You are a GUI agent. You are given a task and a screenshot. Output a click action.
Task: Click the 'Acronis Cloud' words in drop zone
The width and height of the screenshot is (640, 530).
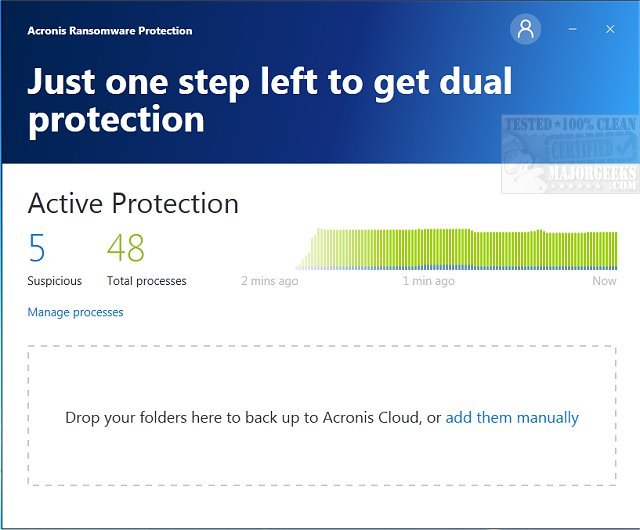tap(369, 418)
